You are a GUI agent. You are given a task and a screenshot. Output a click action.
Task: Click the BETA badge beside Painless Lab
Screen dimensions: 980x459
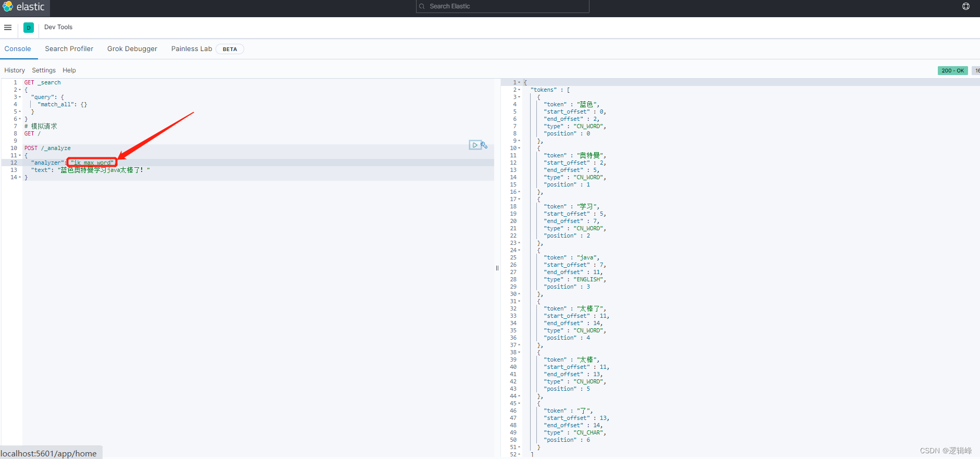click(230, 49)
